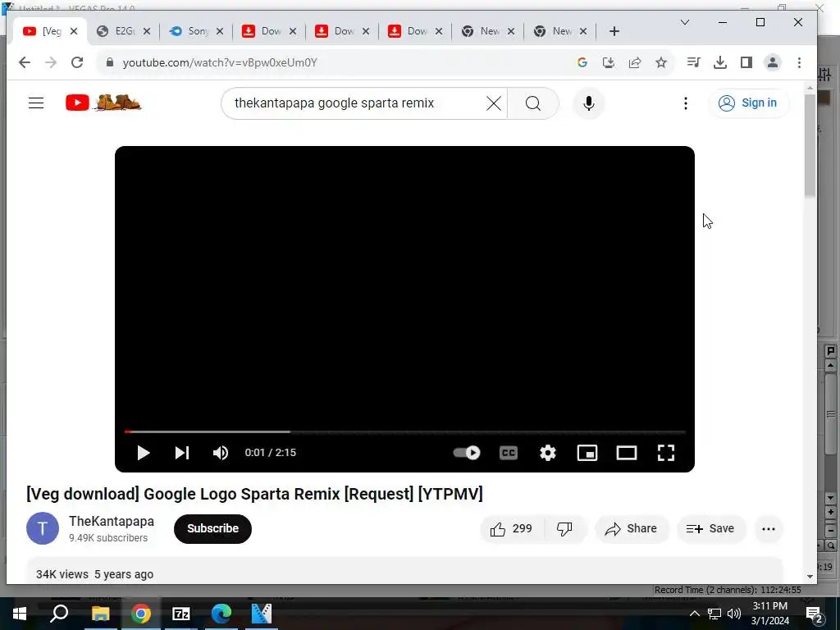Viewport: 840px width, 630px height.
Task: Click the Chrome address bar URL
Action: click(x=220, y=62)
